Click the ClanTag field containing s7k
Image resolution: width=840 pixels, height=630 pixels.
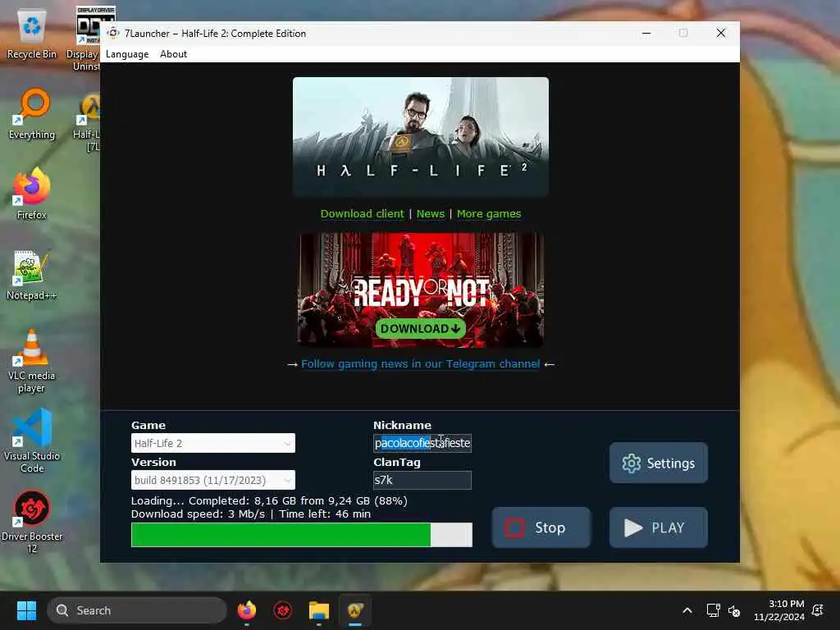[422, 480]
